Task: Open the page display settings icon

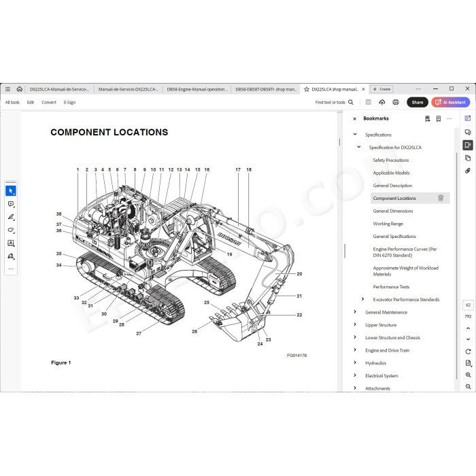Action: tap(468, 363)
